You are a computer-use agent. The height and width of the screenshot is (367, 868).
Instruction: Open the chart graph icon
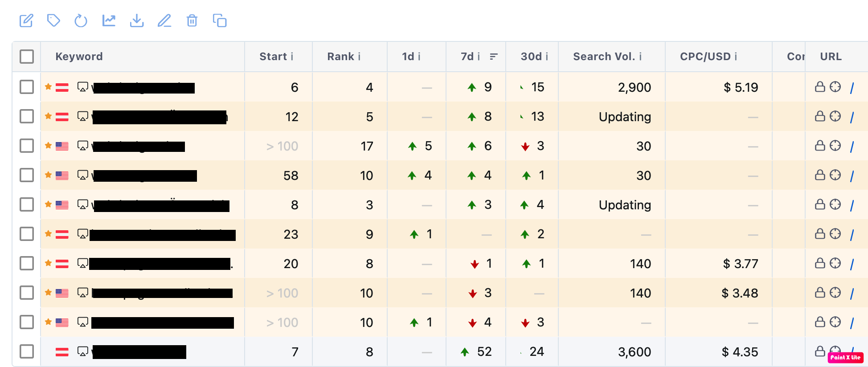(x=109, y=20)
